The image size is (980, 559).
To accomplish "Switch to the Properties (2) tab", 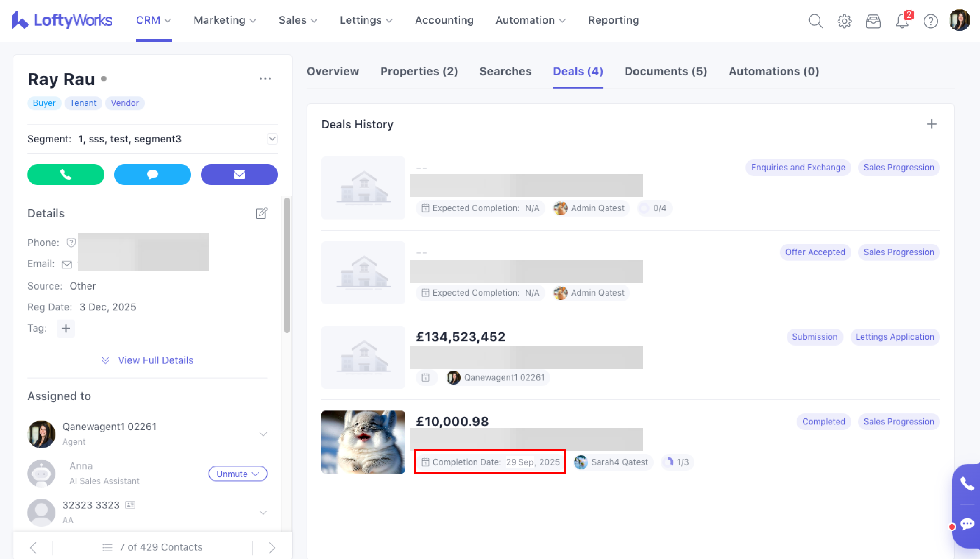I will (419, 71).
